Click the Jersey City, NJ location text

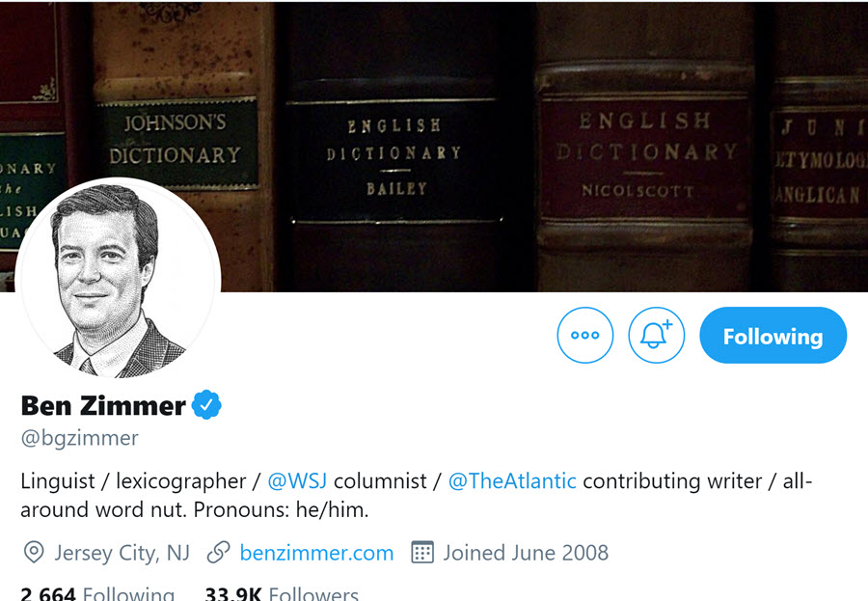click(122, 553)
